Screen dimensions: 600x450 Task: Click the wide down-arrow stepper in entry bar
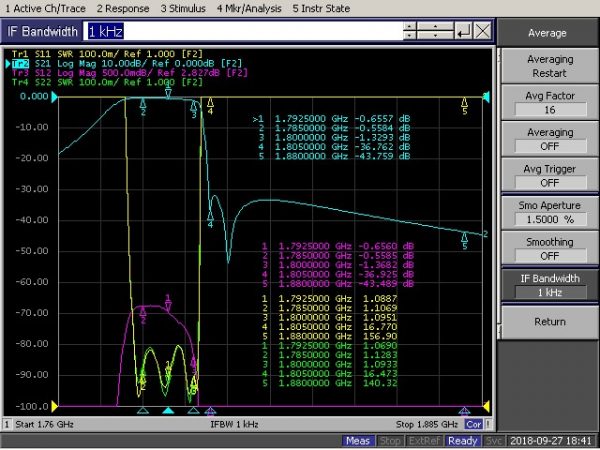435,36
